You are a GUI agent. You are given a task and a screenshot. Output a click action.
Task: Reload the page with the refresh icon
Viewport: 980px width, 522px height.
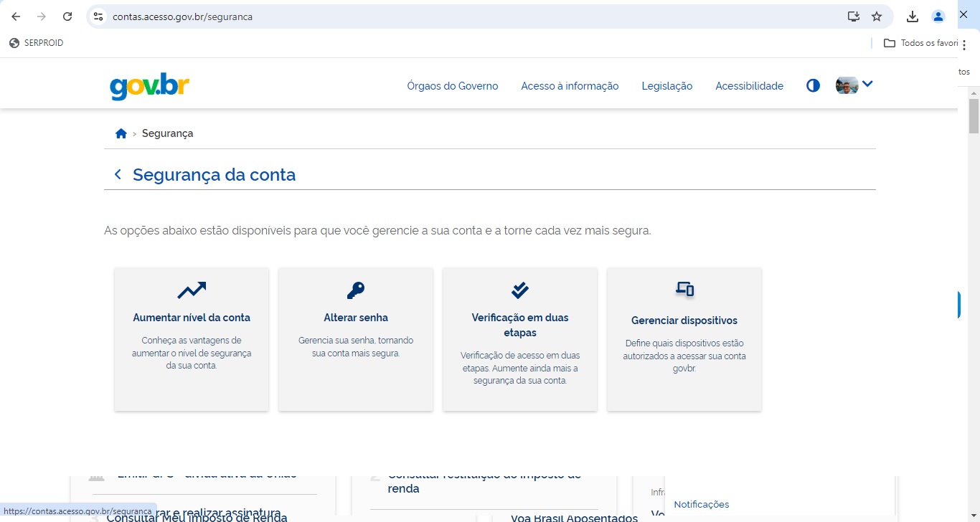pyautogui.click(x=67, y=16)
